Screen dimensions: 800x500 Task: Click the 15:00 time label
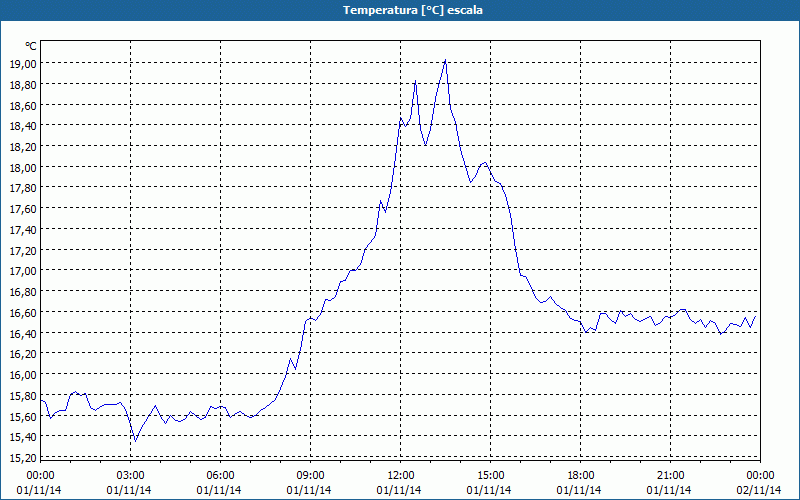490,476
